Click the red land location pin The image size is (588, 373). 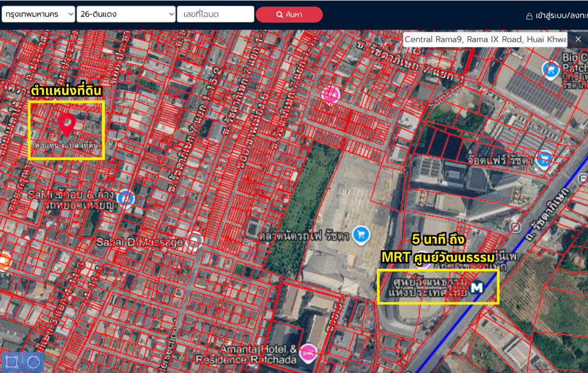pyautogui.click(x=67, y=124)
